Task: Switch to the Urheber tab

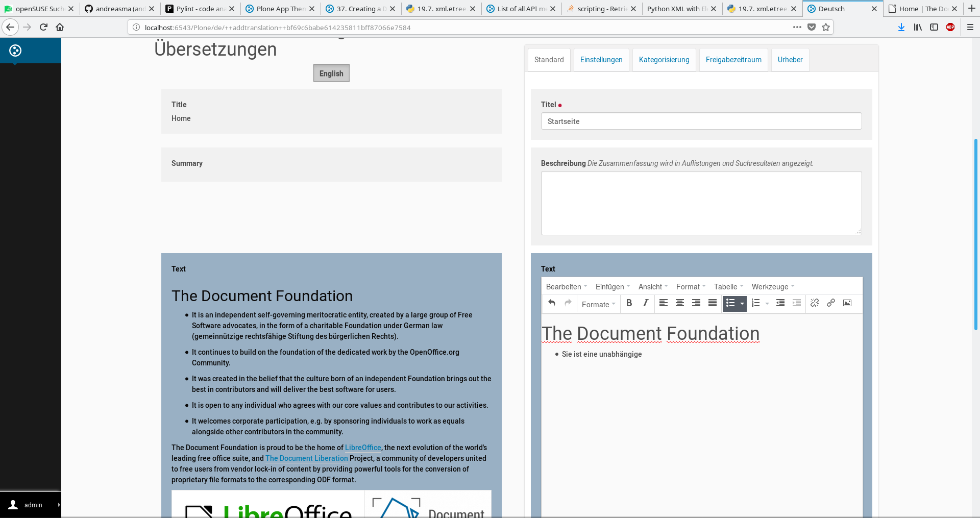Action: pyautogui.click(x=790, y=60)
